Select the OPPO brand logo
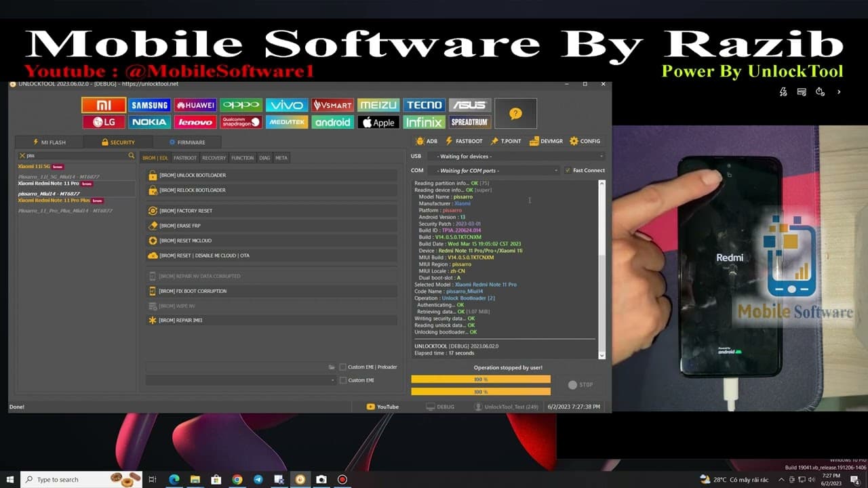868x488 pixels. [241, 105]
